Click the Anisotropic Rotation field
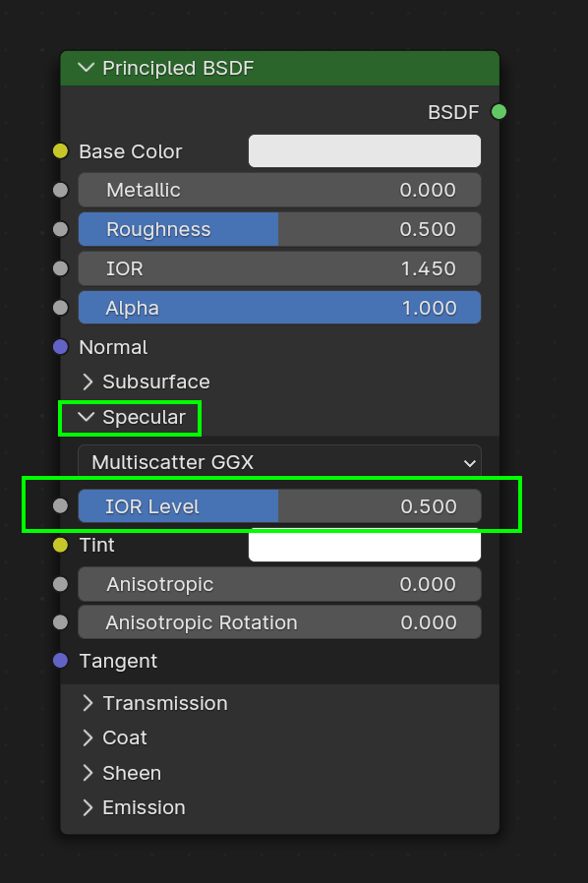Viewport: 588px width, 883px height. (279, 621)
